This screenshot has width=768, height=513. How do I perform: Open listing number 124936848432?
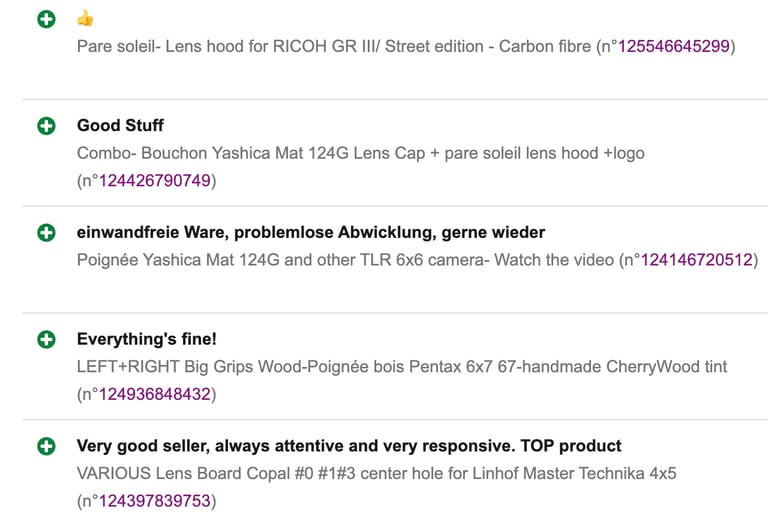[x=154, y=394]
